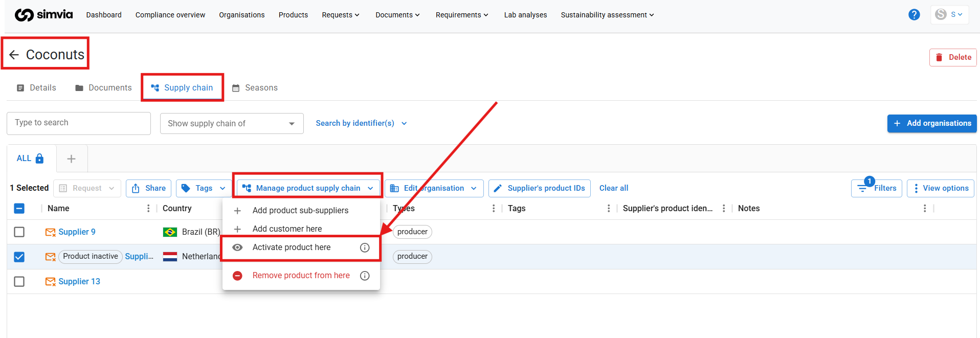Click the Brazil flag icon
980x338 pixels.
(170, 232)
